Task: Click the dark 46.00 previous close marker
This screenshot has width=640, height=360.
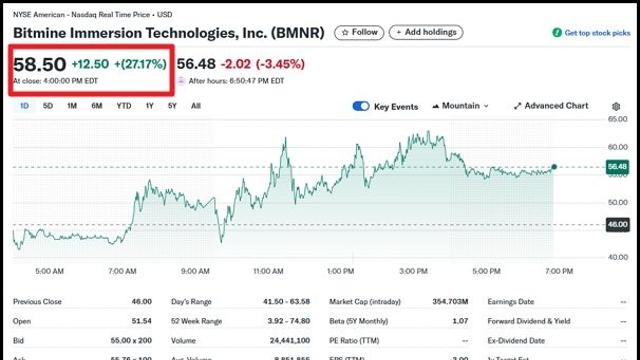Action: point(617,224)
